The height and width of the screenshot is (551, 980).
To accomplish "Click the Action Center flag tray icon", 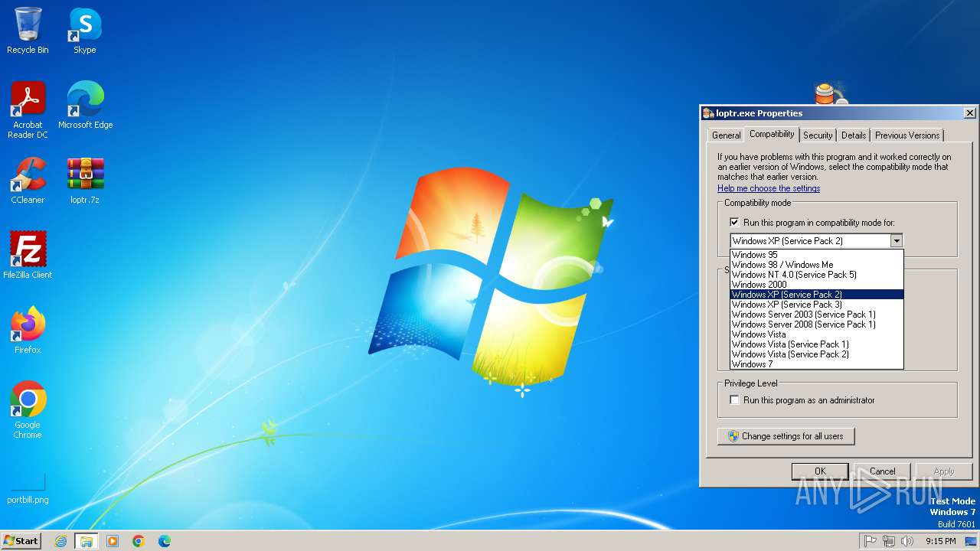I will tap(871, 541).
